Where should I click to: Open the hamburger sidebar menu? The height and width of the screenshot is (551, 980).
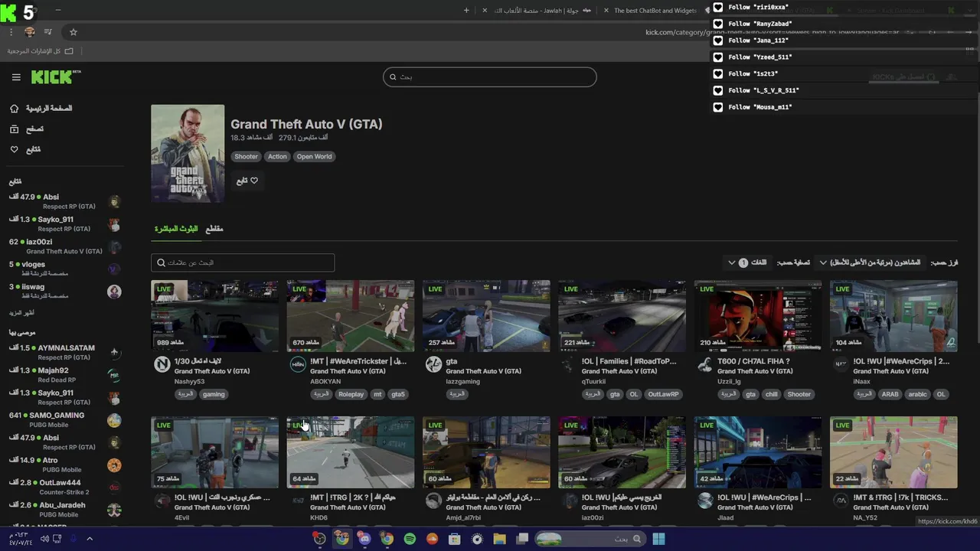pyautogui.click(x=16, y=77)
